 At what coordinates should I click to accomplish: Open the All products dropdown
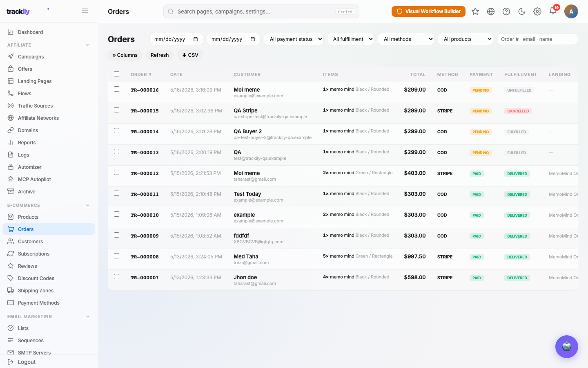[465, 39]
